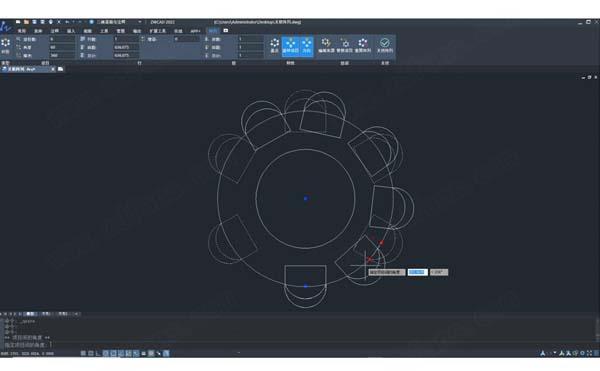The image size is (600, 371).
Task: Click the Edit Source array icon
Action: (326, 46)
